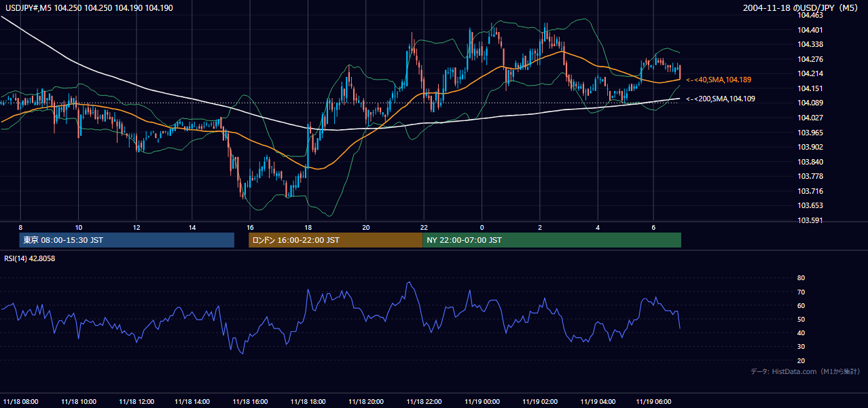868x408 pixels.
Task: Click the bottom time label 11/18 14:00
Action: click(x=193, y=401)
